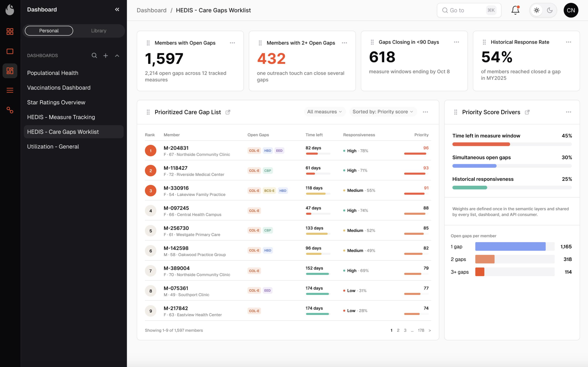Open Priority Score Drivers external link icon

click(527, 112)
